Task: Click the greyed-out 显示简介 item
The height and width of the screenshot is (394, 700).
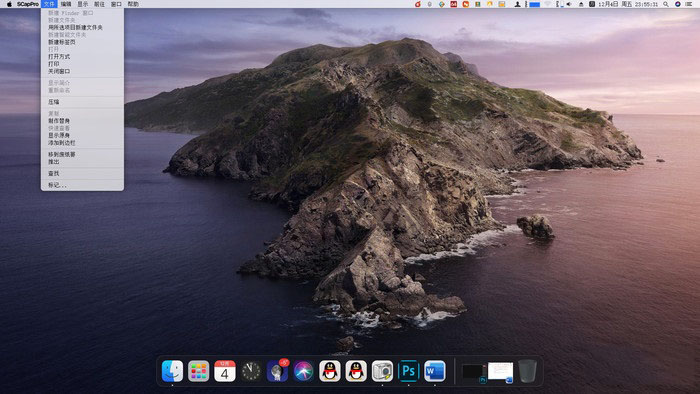Action: pyautogui.click(x=82, y=83)
